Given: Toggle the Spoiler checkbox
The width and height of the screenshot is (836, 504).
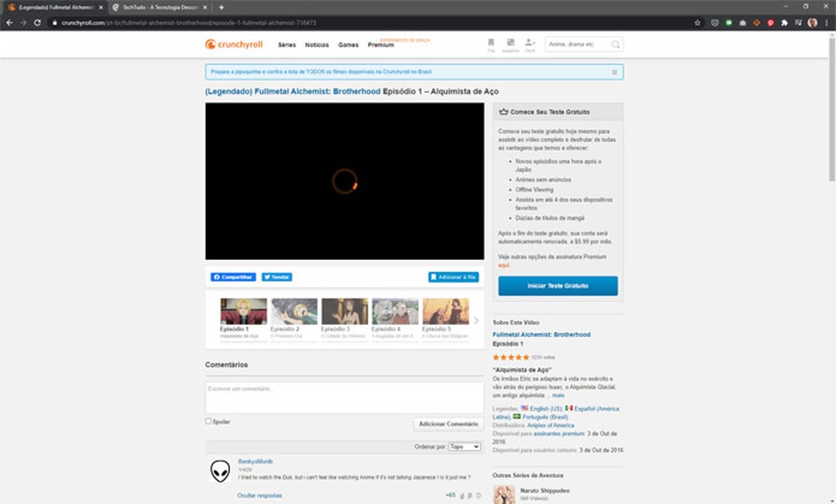Looking at the screenshot, I should (207, 422).
